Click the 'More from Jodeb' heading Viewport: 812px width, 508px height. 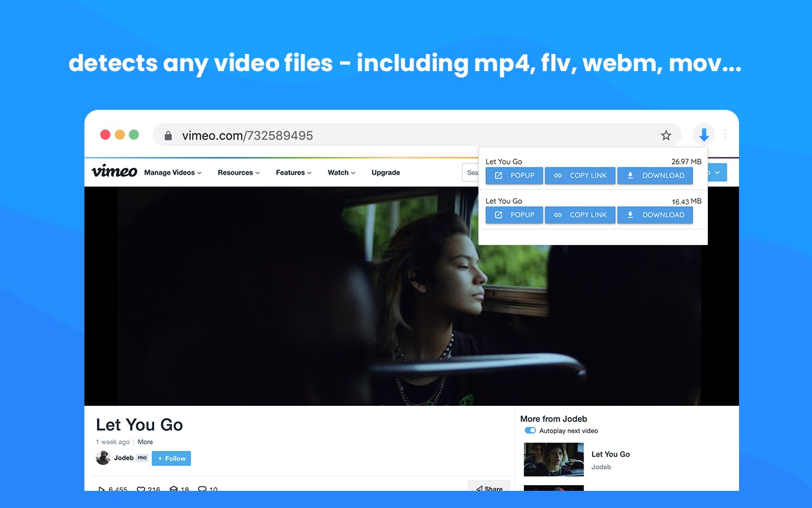554,418
